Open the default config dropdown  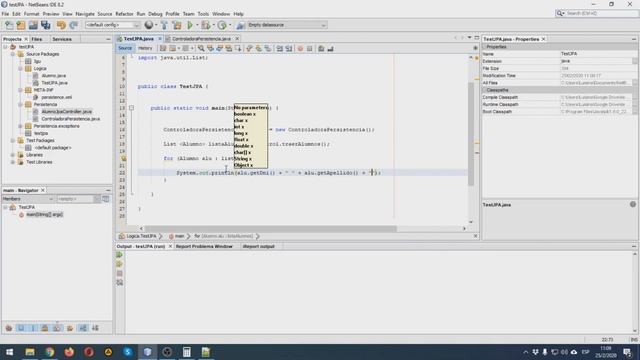pos(112,25)
